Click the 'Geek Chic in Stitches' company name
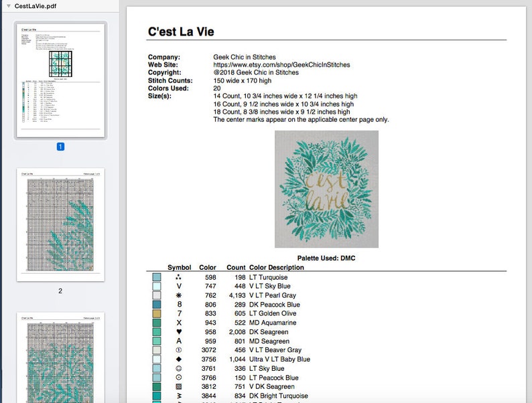 click(245, 57)
